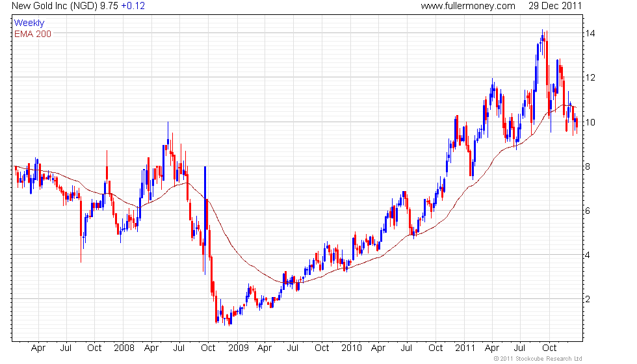
Task: Click the Oct label right before 2009
Action: coord(208,348)
